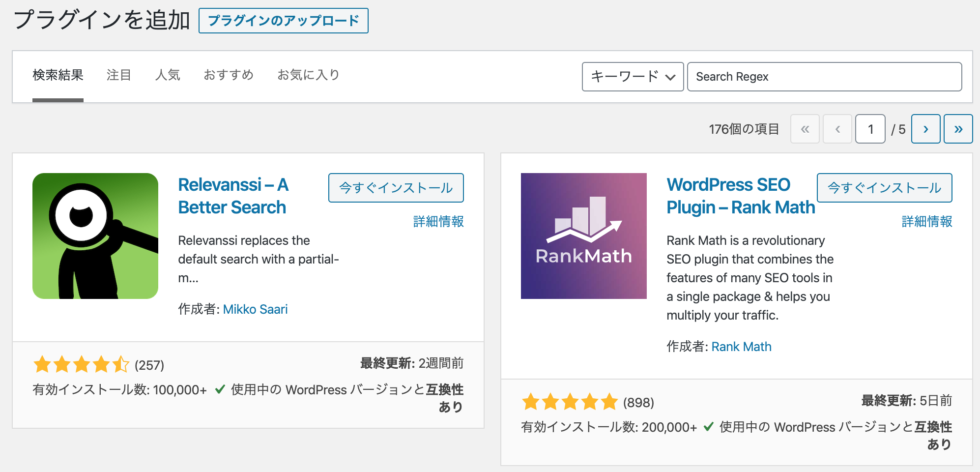
Task: Open the キーワード search type dropdown
Action: [x=633, y=77]
